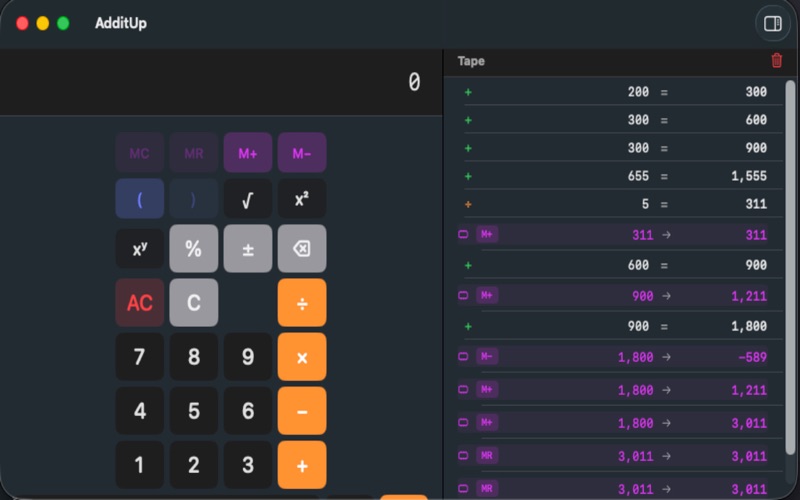
Task: Click the calculator display showing 0
Action: coord(221,82)
